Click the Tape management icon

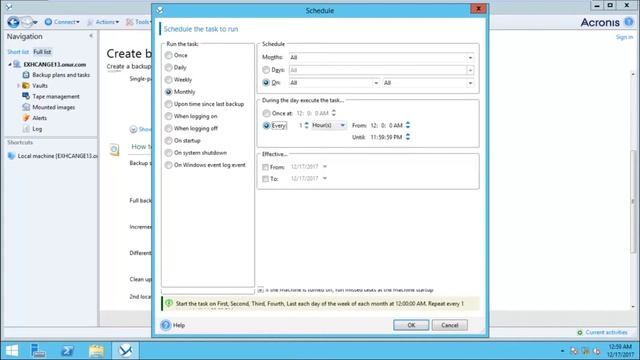click(x=26, y=96)
